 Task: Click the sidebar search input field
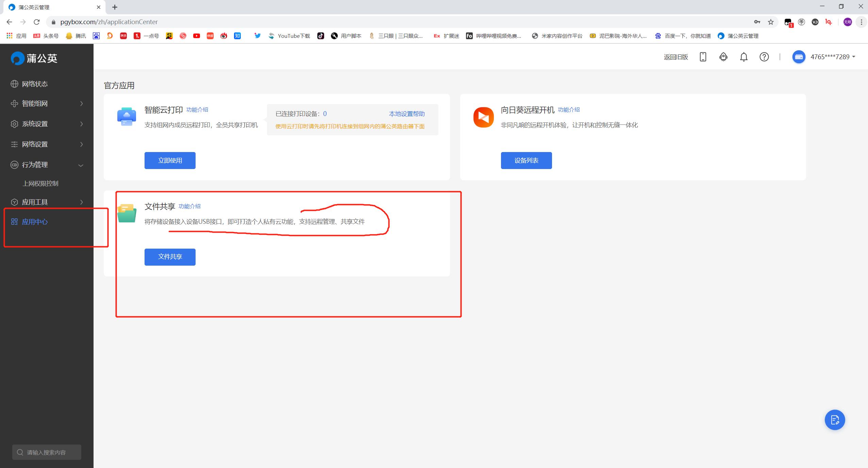pyautogui.click(x=47, y=452)
